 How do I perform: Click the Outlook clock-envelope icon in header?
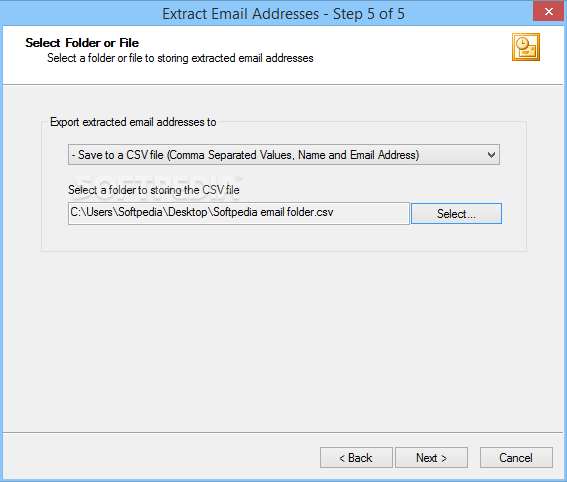point(526,47)
